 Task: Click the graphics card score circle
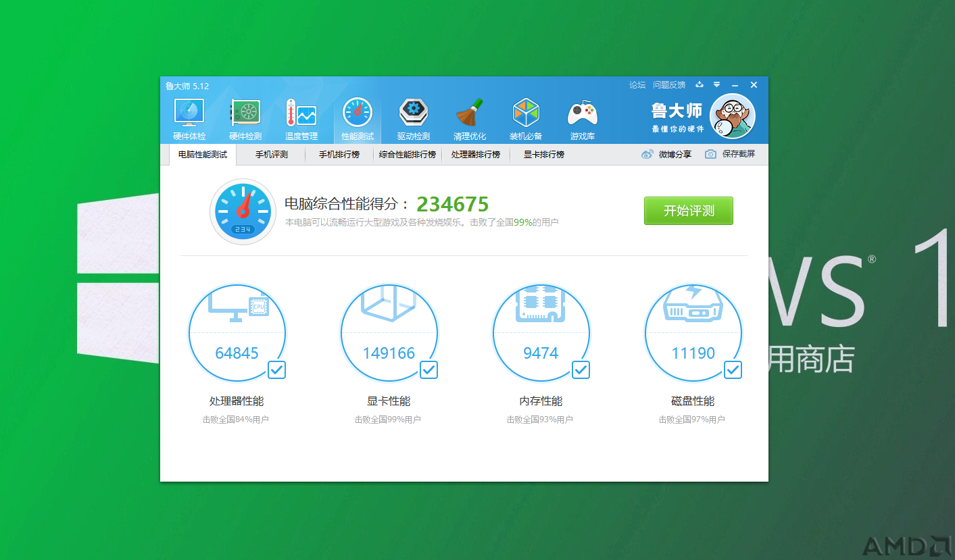[x=389, y=334]
